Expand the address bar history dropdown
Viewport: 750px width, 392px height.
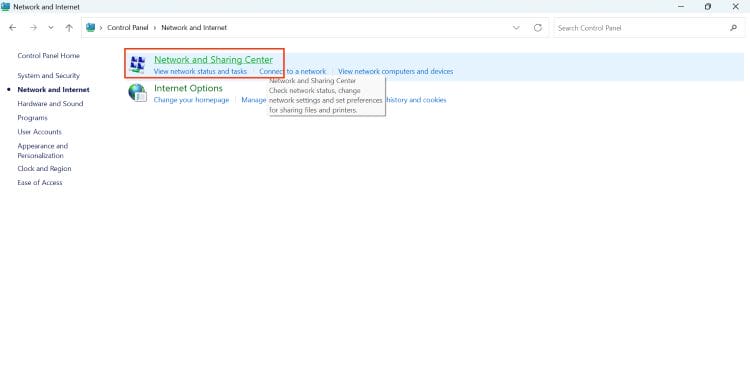(x=516, y=28)
